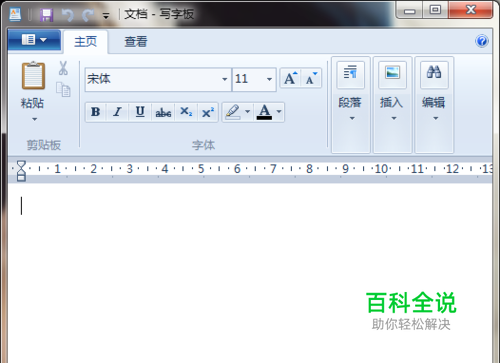Toggle italic formatting
The height and width of the screenshot is (363, 500).
click(x=117, y=112)
